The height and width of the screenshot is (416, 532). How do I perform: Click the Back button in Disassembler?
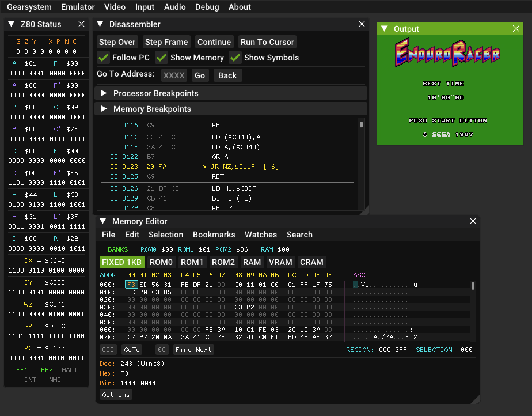pos(227,75)
